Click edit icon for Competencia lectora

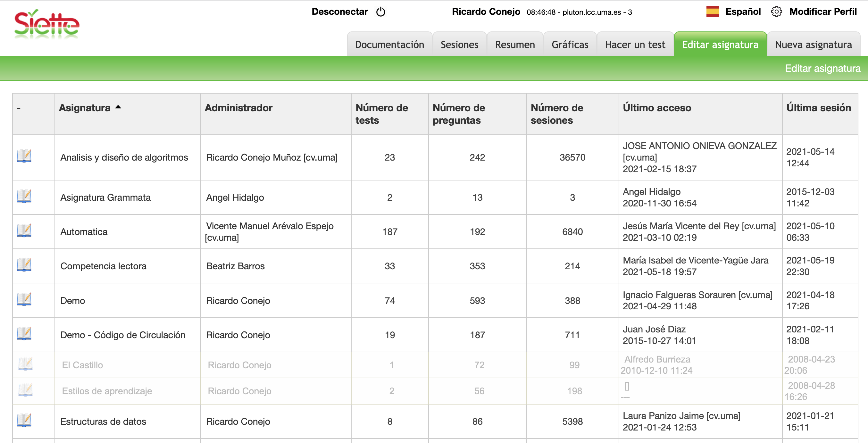(x=24, y=265)
